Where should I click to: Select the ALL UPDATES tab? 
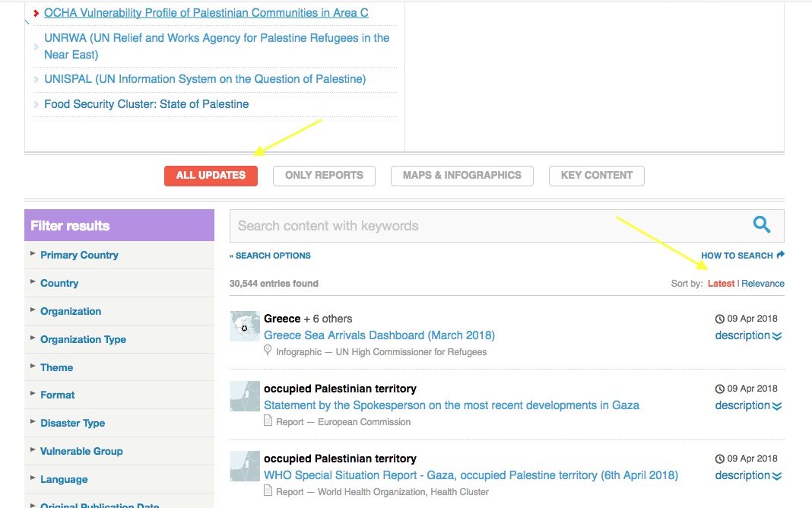click(x=211, y=176)
